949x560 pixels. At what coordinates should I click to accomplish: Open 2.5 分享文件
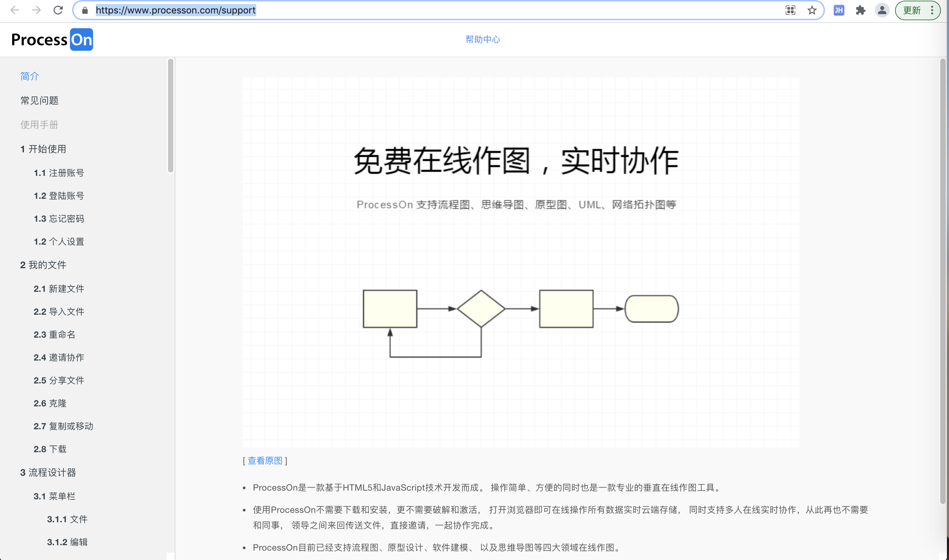[x=59, y=380]
